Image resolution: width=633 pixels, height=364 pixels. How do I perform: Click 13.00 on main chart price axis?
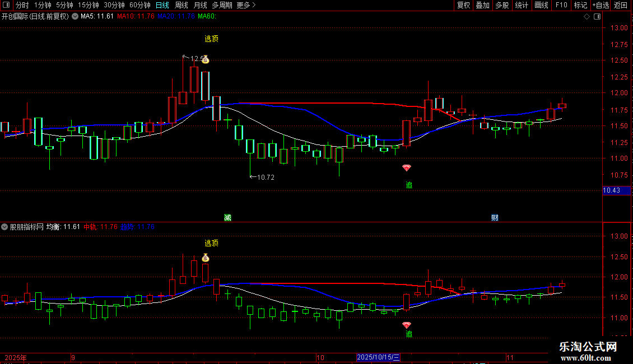(619, 28)
